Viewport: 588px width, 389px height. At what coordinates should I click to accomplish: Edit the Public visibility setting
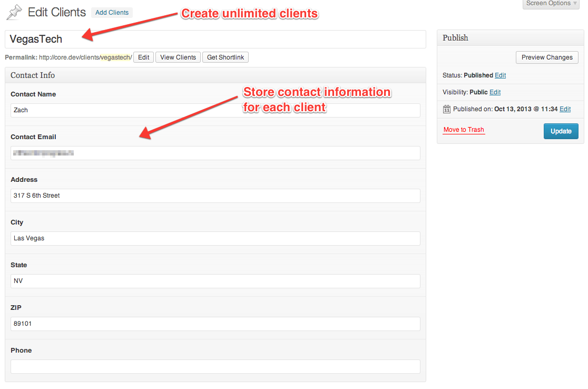point(495,92)
